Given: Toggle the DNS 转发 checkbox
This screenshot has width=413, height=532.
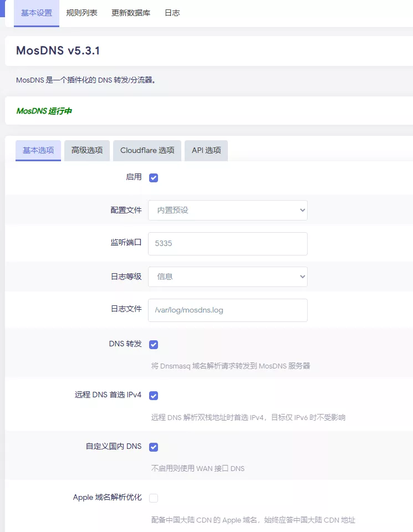Looking at the screenshot, I should (x=154, y=345).
